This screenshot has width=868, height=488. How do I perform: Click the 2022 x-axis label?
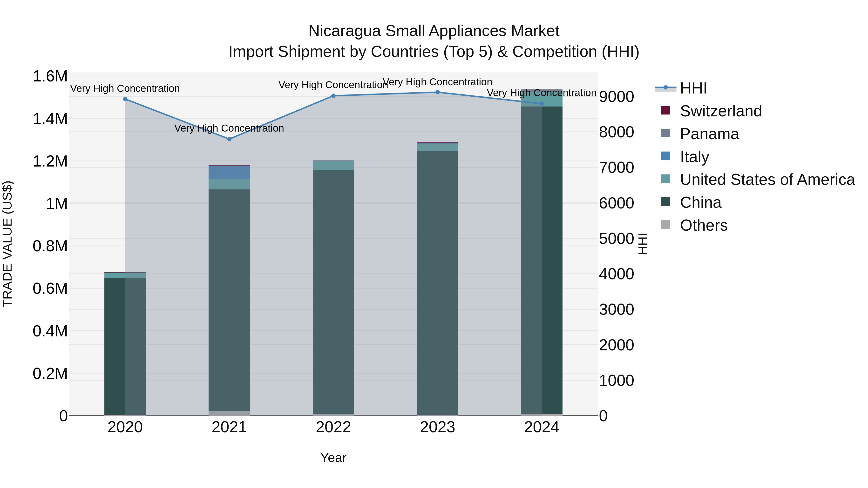click(333, 427)
